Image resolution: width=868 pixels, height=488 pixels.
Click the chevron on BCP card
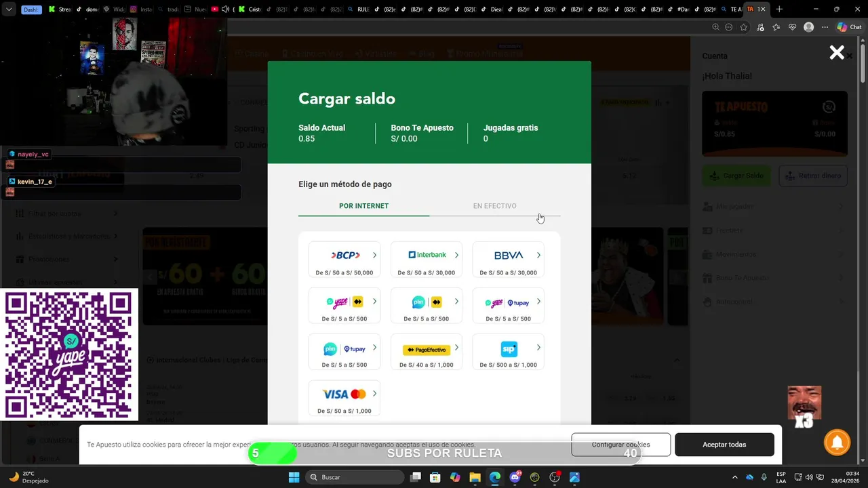[x=374, y=256]
